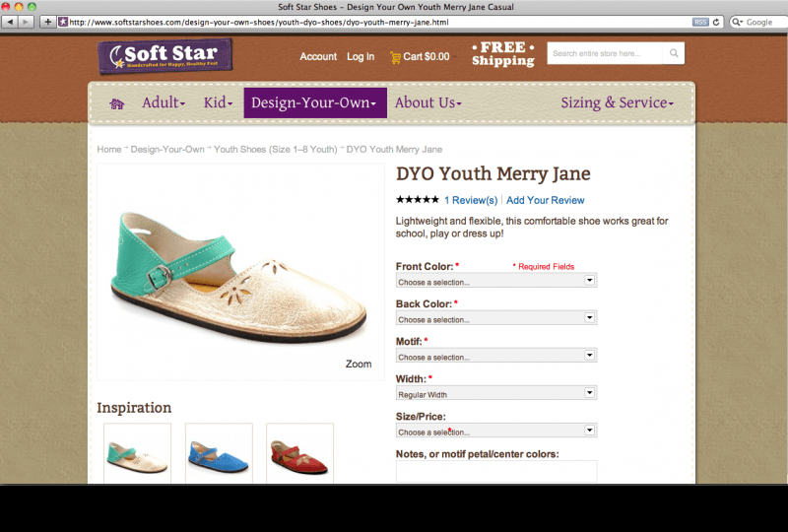The width and height of the screenshot is (788, 532).
Task: Click the RSS button in address bar
Action: tap(699, 22)
